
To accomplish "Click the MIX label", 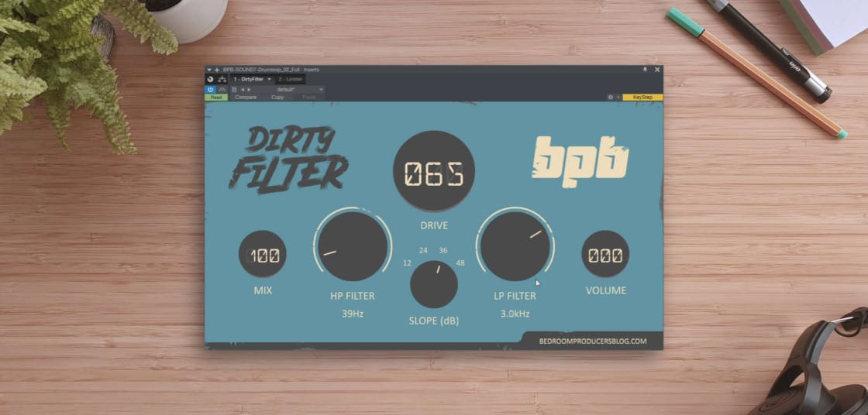I will point(263,290).
